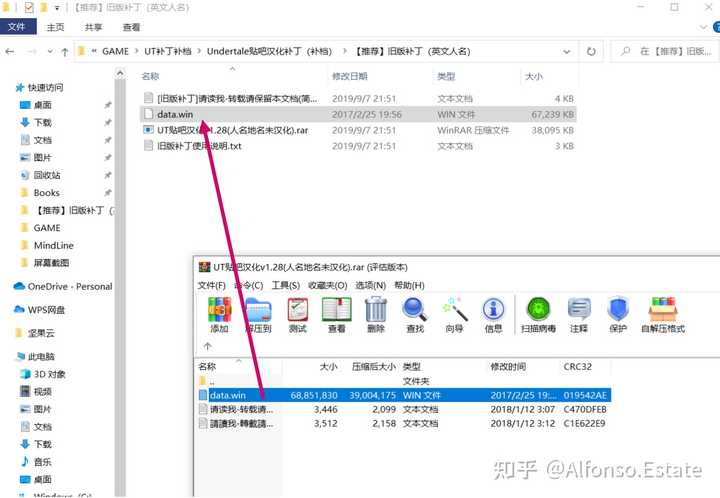Open the WinRAR Wizard (向导) wand icon
720x498 pixels.
pos(455,314)
